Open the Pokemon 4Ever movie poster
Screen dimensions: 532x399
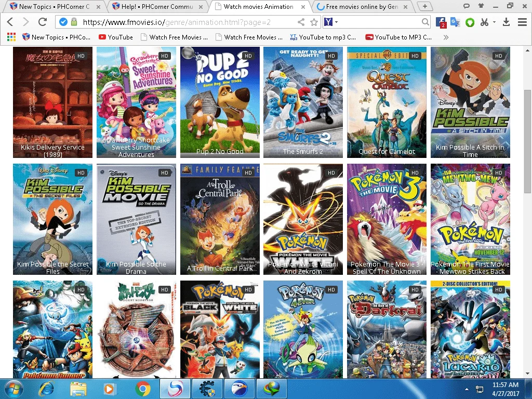click(303, 329)
